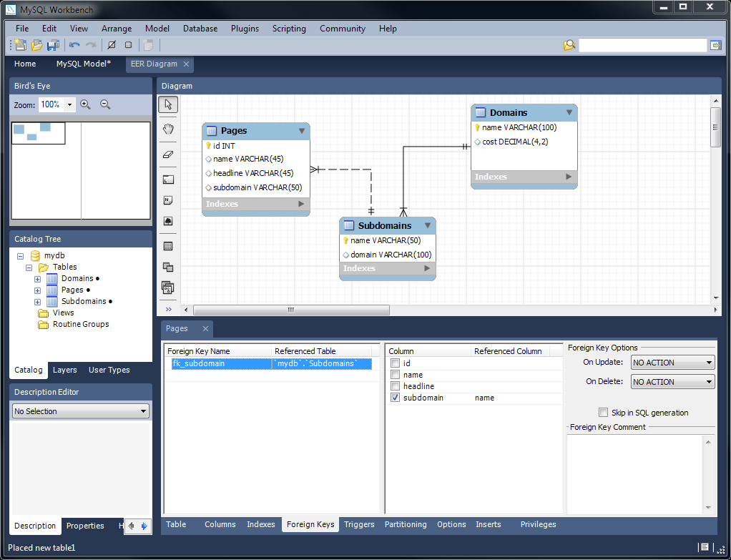Redo the last undone action

coord(91,45)
